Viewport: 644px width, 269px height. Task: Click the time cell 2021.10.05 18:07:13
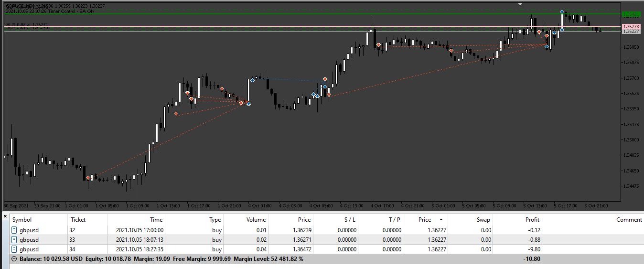[140, 239]
